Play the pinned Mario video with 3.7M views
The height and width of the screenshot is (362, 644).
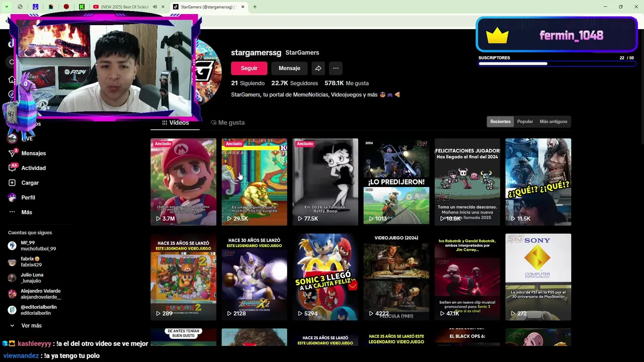click(x=183, y=182)
